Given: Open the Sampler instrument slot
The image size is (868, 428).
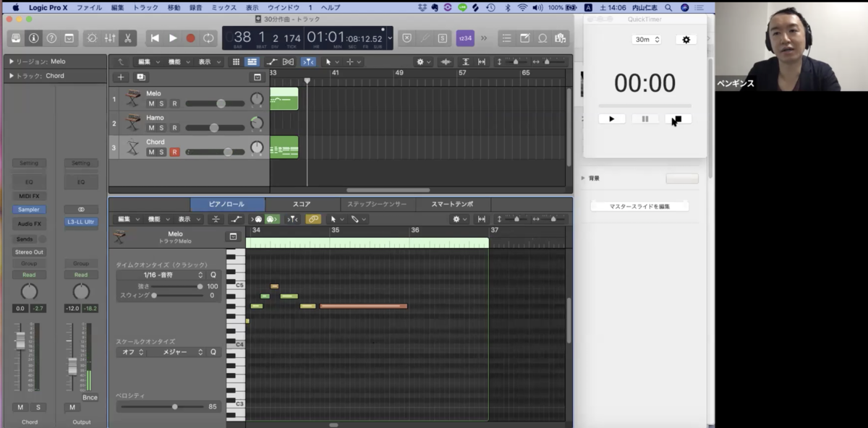Looking at the screenshot, I should point(28,210).
